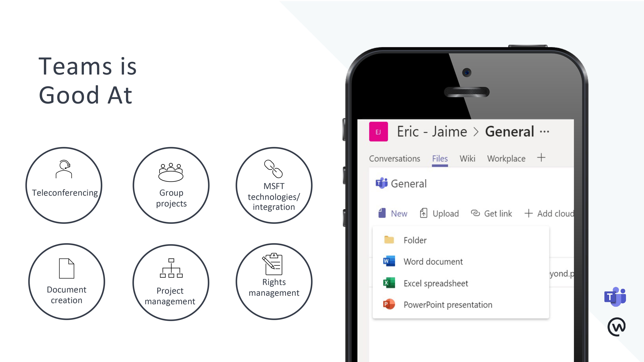Expand the New file type dropdown
The height and width of the screenshot is (362, 644).
tap(393, 213)
